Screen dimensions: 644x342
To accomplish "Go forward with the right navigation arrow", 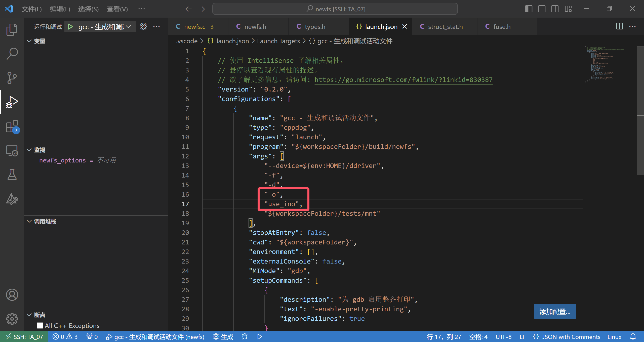I will (202, 9).
